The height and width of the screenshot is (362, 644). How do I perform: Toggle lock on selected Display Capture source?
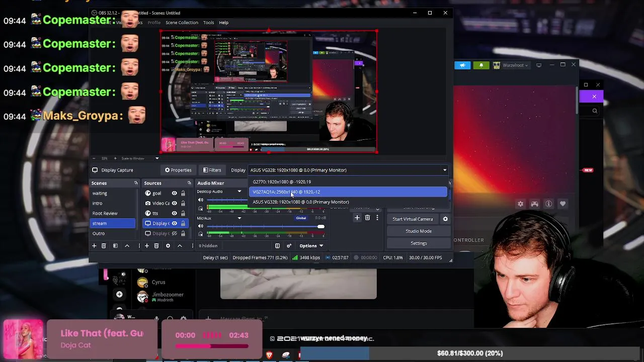183,223
